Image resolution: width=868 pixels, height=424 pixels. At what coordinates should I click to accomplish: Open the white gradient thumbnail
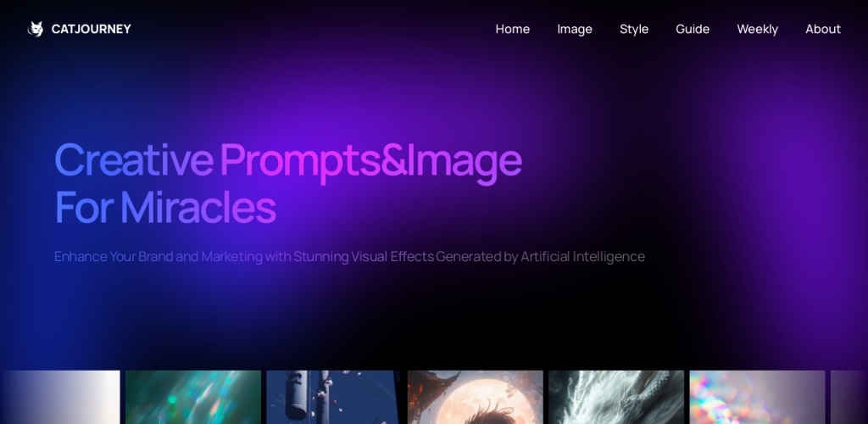click(60, 398)
